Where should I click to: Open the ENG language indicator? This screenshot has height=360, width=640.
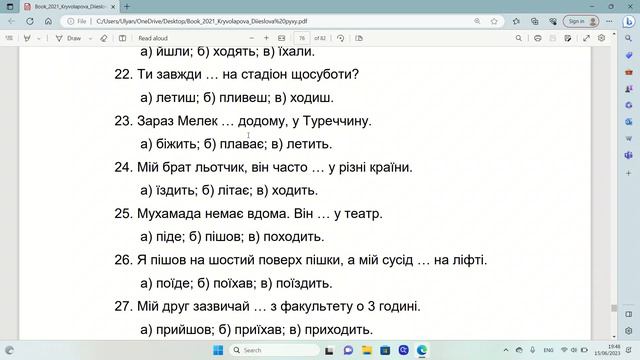[x=548, y=350]
